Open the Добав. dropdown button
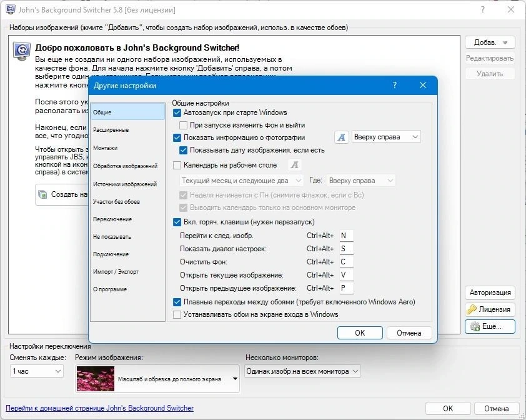 point(490,42)
